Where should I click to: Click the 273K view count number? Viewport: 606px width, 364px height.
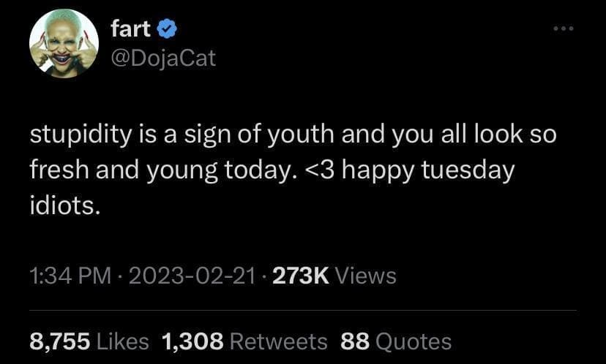coord(300,276)
